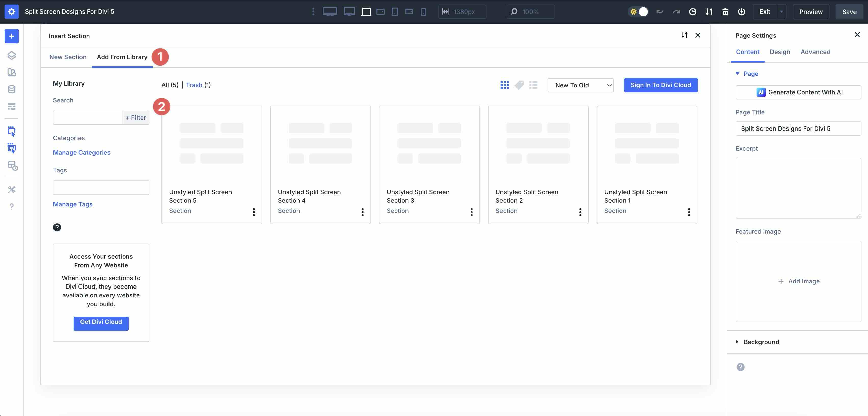Image resolution: width=868 pixels, height=416 pixels.
Task: Click the Page Title input field
Action: point(798,128)
